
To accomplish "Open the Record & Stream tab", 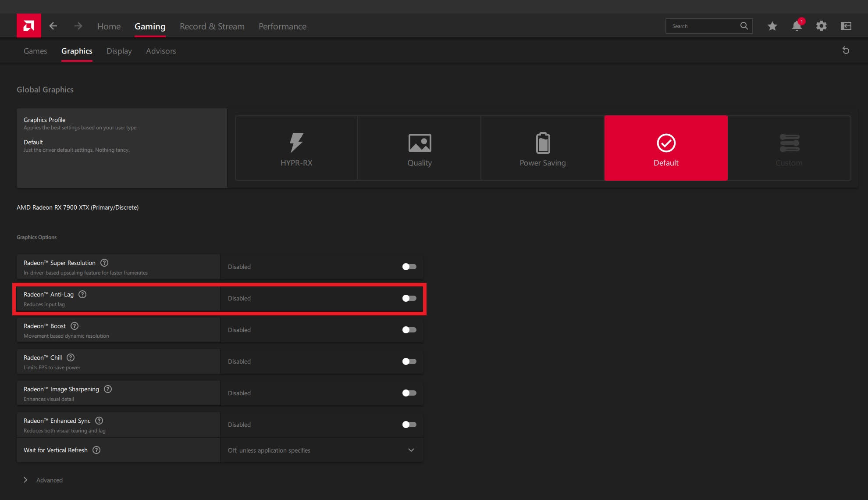I will [x=212, y=26].
